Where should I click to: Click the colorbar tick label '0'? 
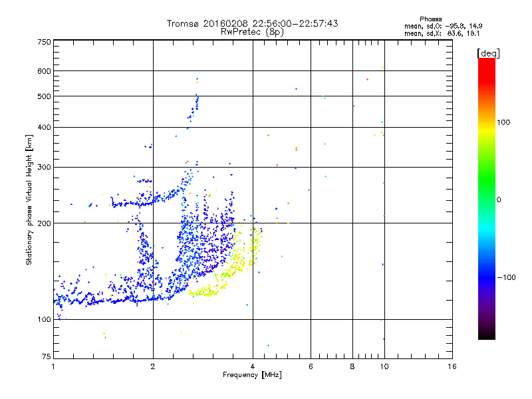click(498, 200)
